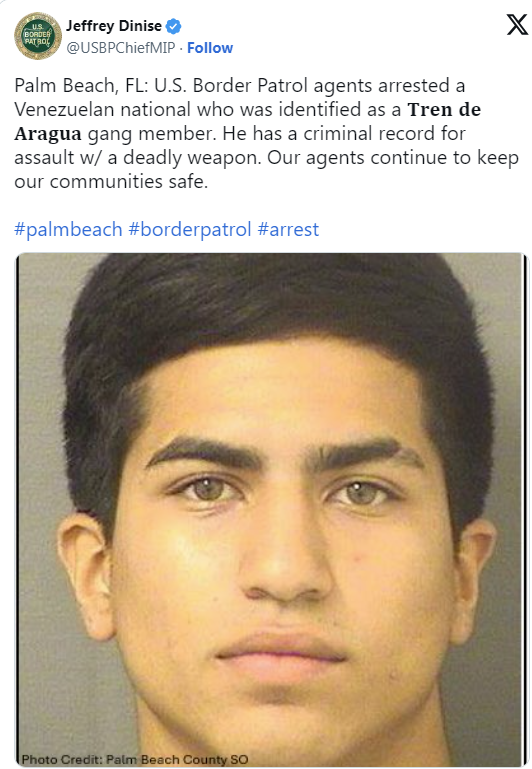This screenshot has height=769, width=532.
Task: Click the blue verified checkmark badge
Action: click(x=174, y=26)
